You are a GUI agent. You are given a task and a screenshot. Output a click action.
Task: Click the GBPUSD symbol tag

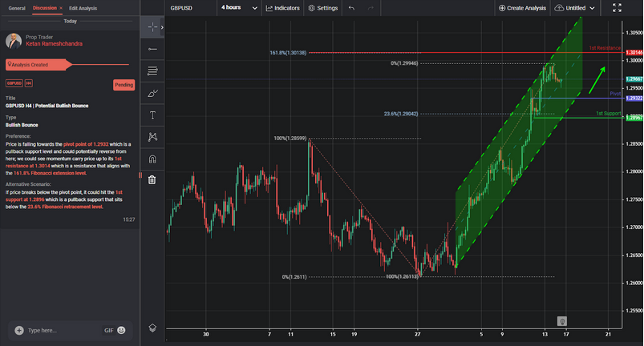14,83
